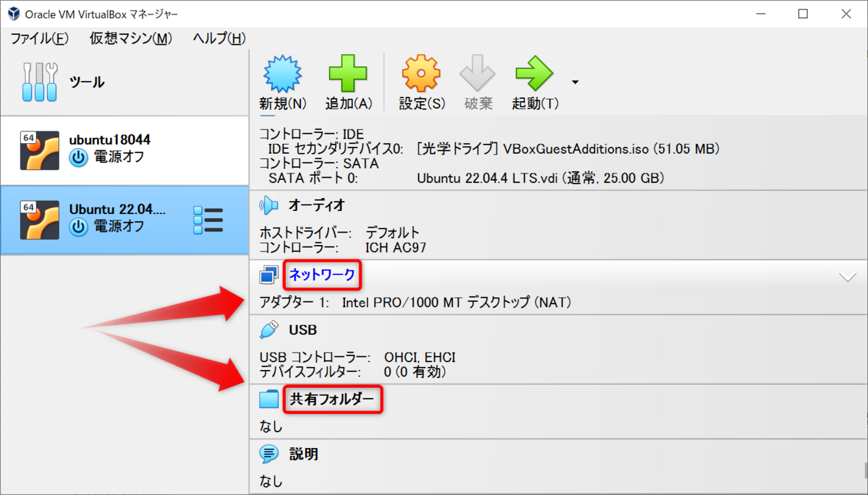Click the Ubuntu 22.04 OS logo icon
The image size is (868, 495).
click(x=40, y=220)
